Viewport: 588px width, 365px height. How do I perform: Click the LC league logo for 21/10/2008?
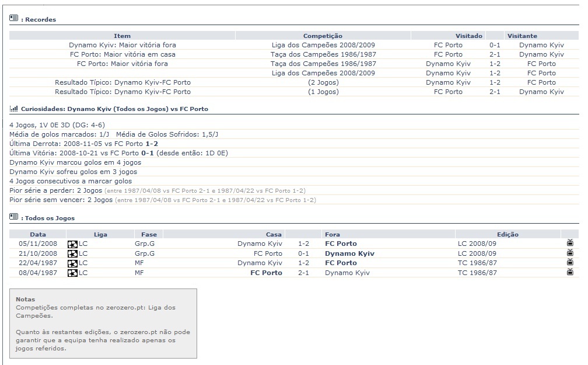[x=72, y=254]
